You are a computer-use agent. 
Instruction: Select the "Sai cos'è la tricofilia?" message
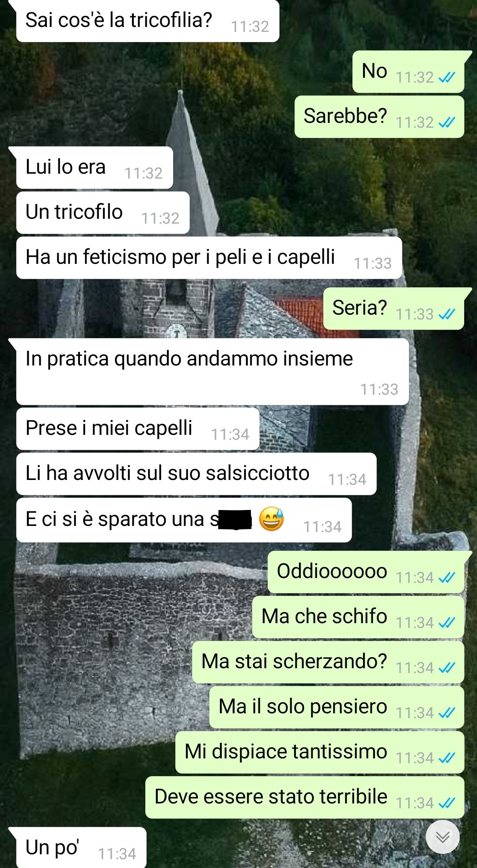[148, 21]
